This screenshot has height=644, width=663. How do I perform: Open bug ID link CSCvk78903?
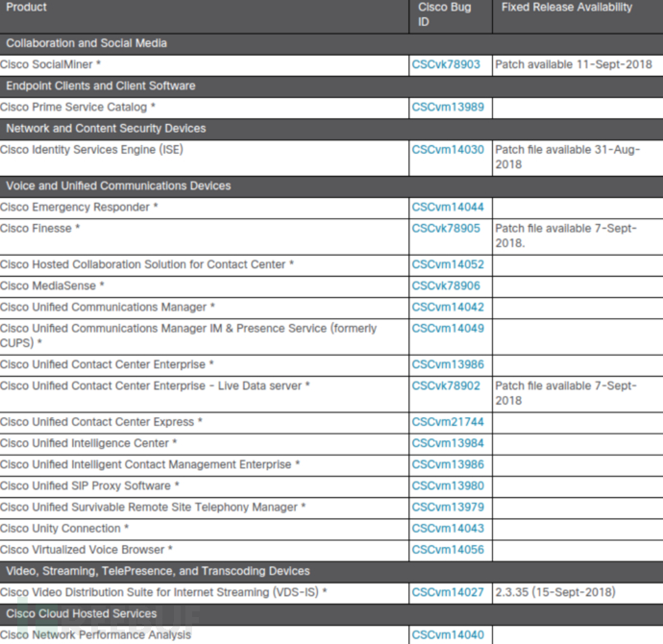[446, 64]
